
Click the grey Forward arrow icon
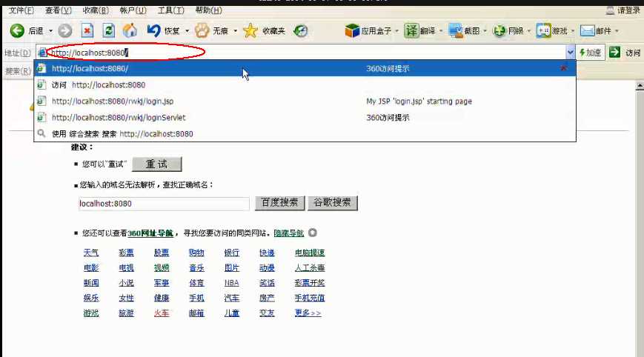click(65, 31)
